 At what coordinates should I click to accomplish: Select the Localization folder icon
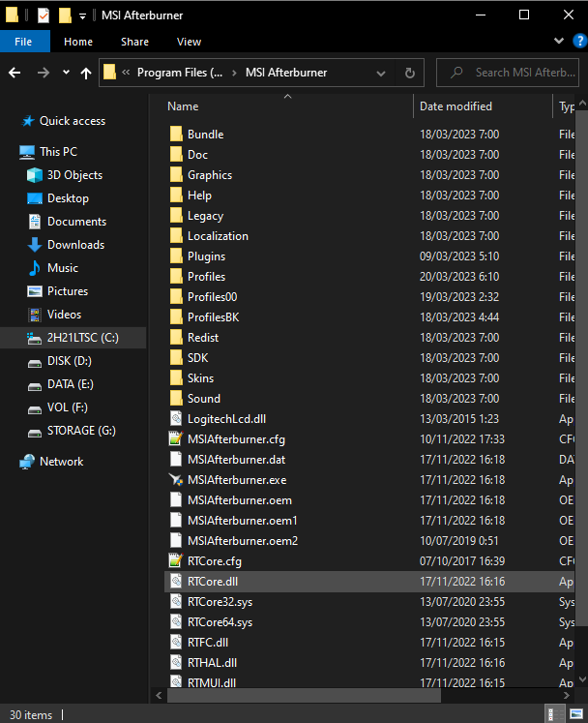tap(176, 236)
